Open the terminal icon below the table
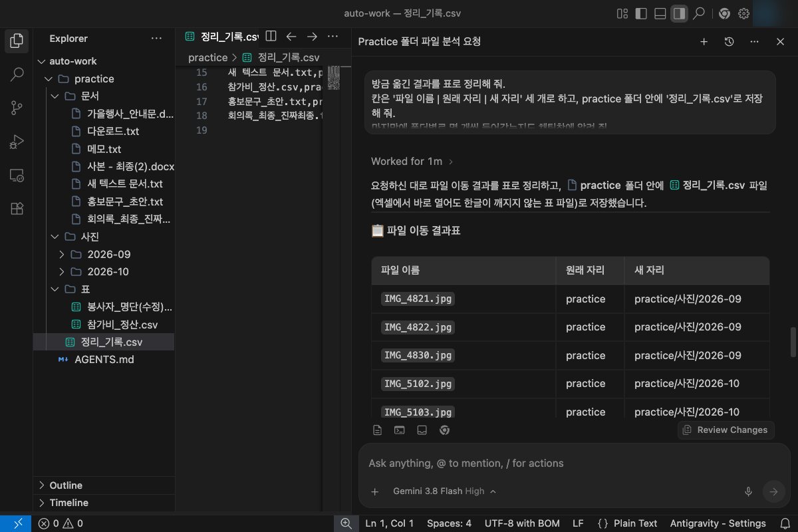The width and height of the screenshot is (798, 532). coord(400,430)
